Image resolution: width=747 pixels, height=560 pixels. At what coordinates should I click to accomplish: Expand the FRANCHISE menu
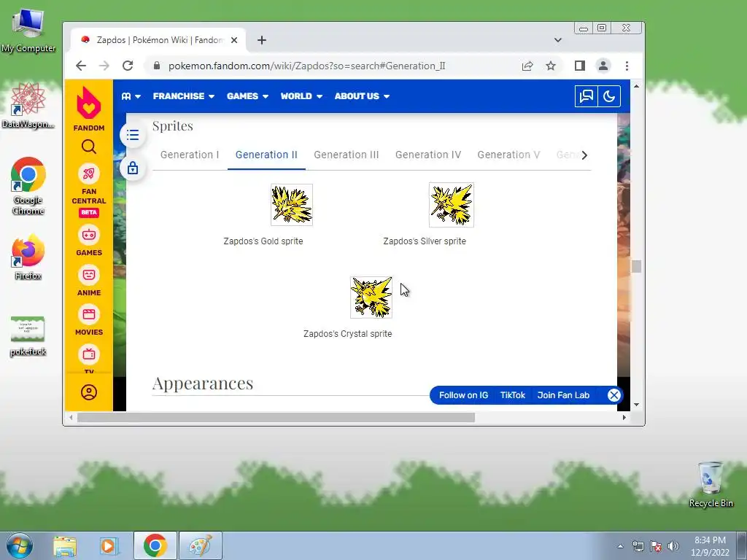[x=183, y=96]
